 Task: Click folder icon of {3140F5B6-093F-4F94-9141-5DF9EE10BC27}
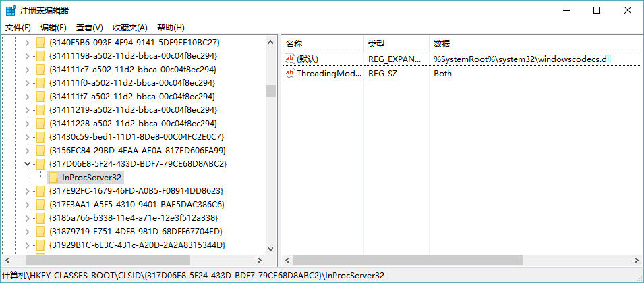point(40,43)
